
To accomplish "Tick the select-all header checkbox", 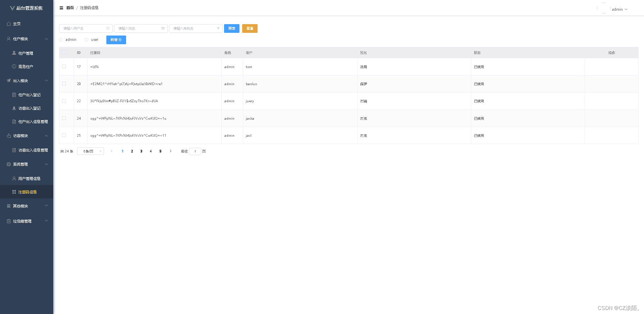I will [64, 53].
